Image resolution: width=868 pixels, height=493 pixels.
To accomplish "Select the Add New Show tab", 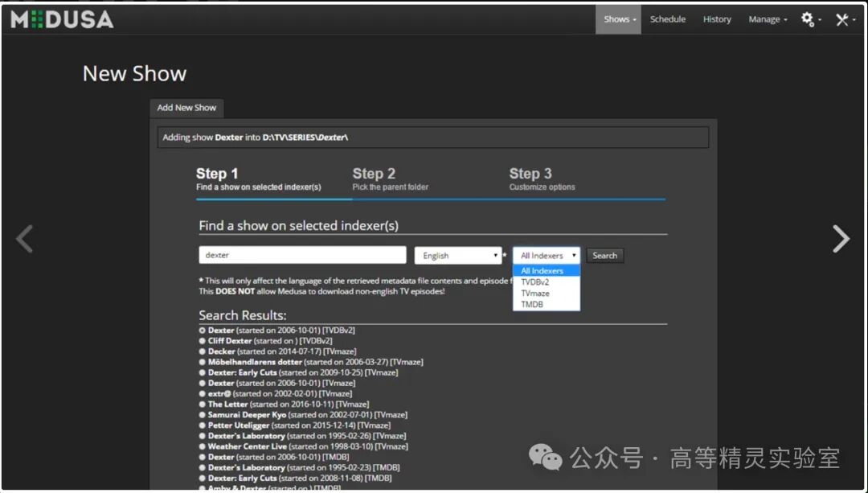I will 186,108.
